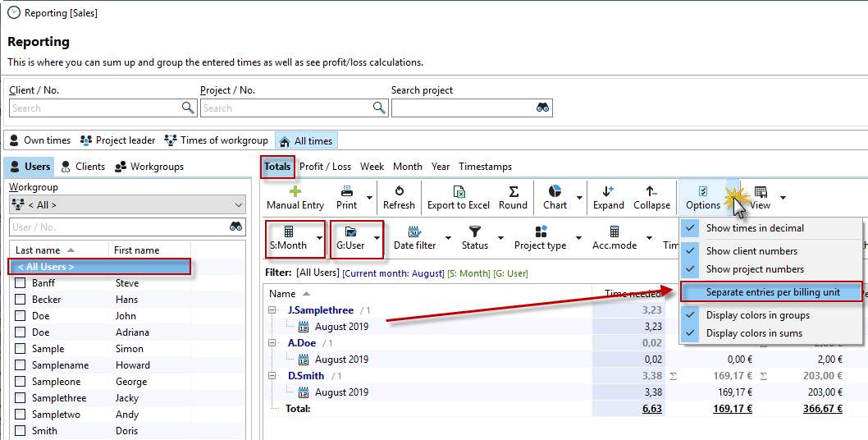Click the Project leader button
The width and height of the screenshot is (868, 440).
click(117, 140)
